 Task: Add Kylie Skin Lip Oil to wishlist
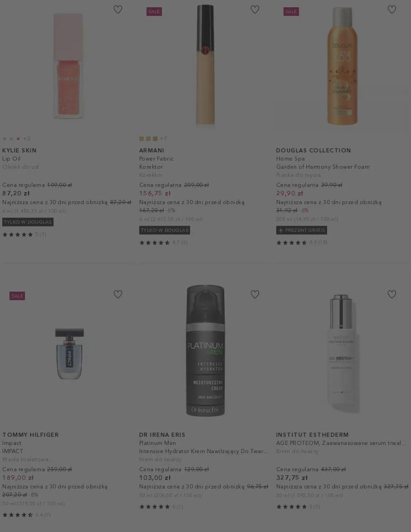click(x=118, y=10)
